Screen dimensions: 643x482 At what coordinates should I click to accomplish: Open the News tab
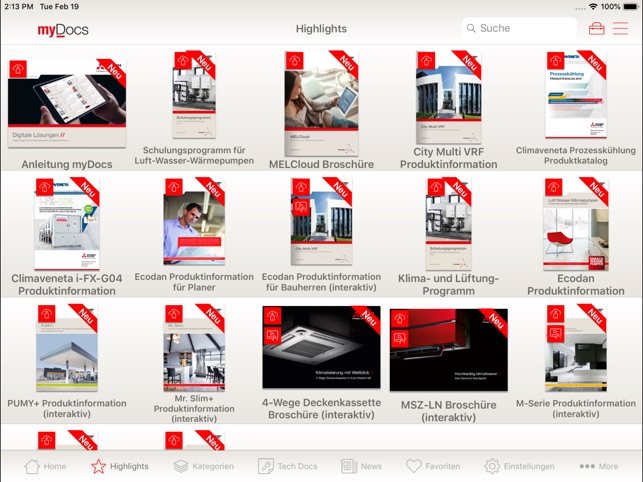361,466
